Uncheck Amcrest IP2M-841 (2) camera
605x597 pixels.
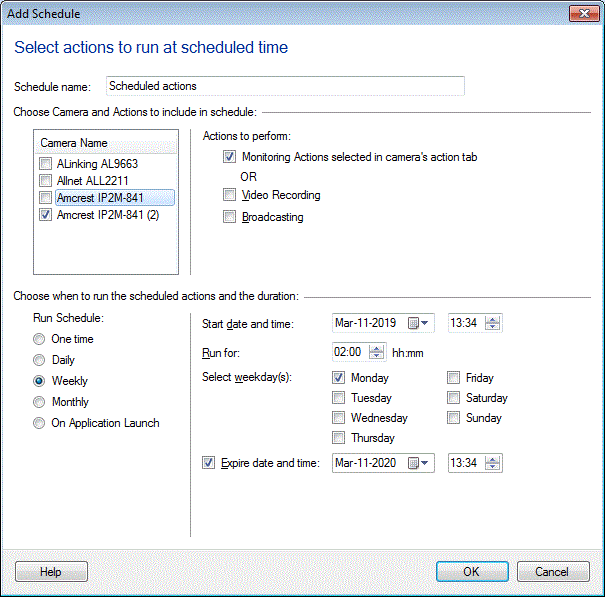coord(45,215)
